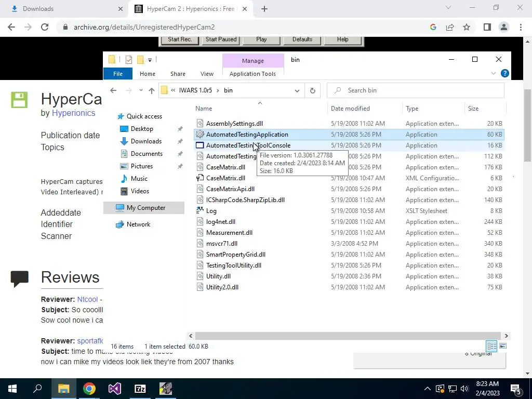The width and height of the screenshot is (532, 399).
Task: Select log4net.dll file
Action: [220, 221]
